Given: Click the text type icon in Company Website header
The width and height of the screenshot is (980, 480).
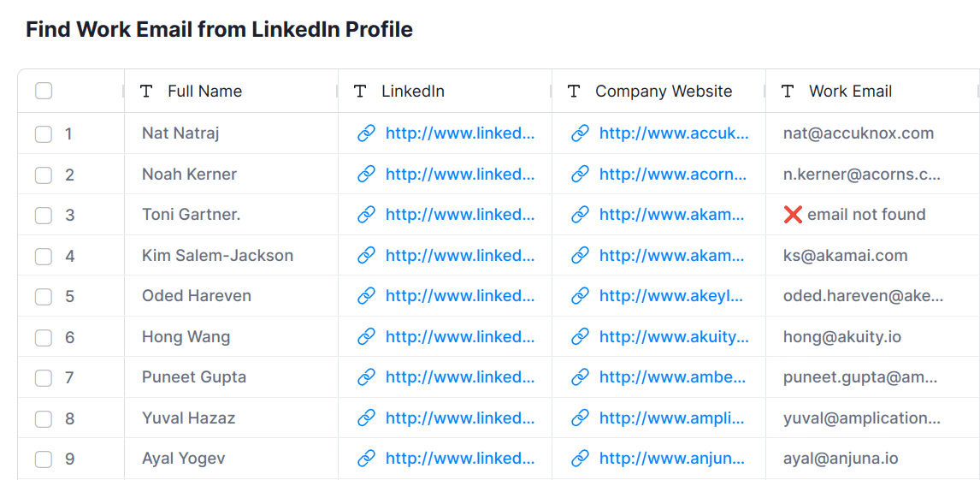Looking at the screenshot, I should [574, 92].
